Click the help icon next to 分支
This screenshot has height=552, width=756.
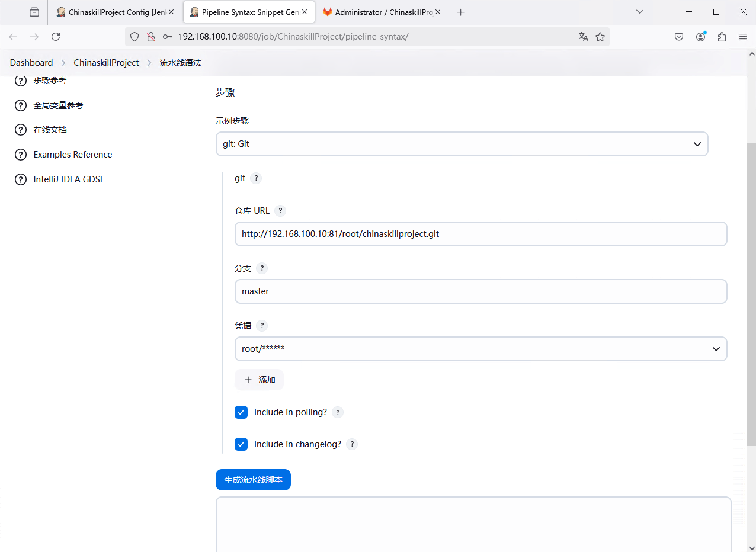point(262,268)
